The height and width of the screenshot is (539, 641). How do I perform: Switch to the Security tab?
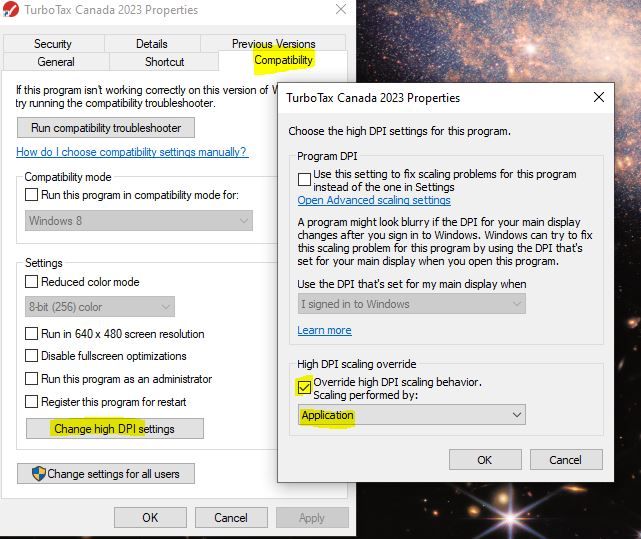[x=53, y=44]
